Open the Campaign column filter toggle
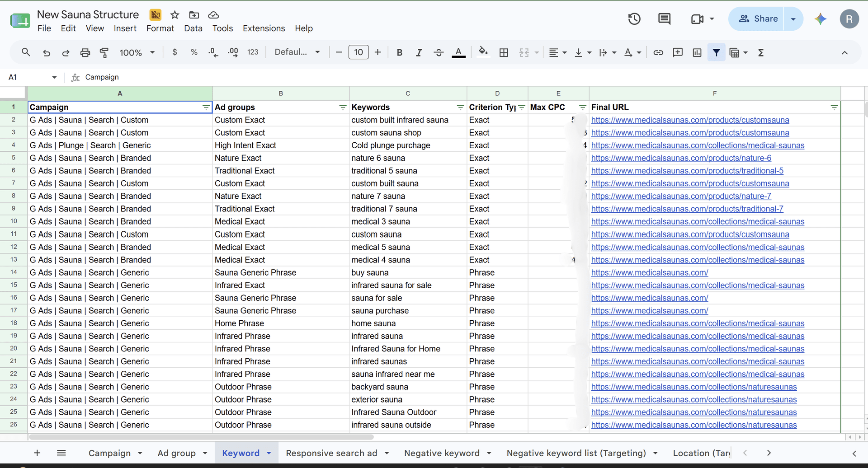Image resolution: width=868 pixels, height=468 pixels. coord(206,108)
